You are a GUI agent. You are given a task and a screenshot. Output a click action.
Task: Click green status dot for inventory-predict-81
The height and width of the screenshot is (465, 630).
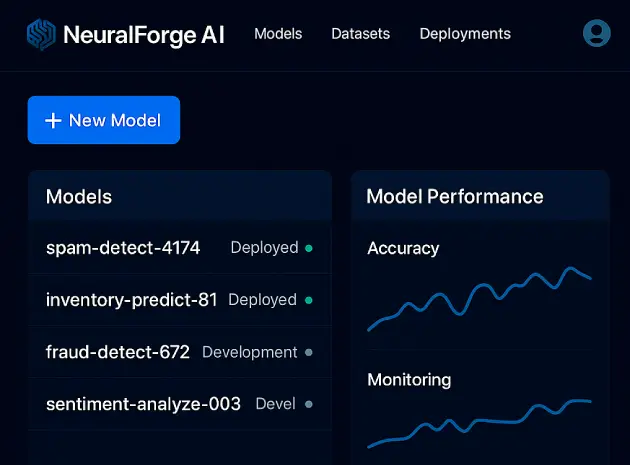tap(309, 300)
